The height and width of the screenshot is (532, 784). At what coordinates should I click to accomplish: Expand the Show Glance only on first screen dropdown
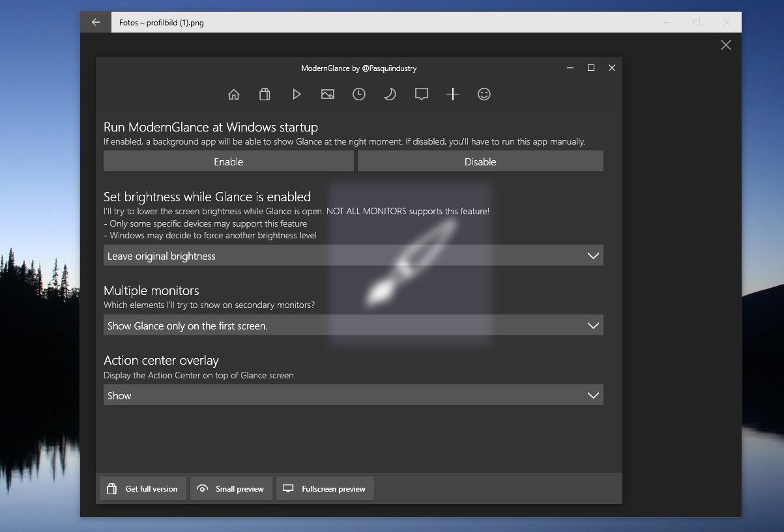pos(353,326)
